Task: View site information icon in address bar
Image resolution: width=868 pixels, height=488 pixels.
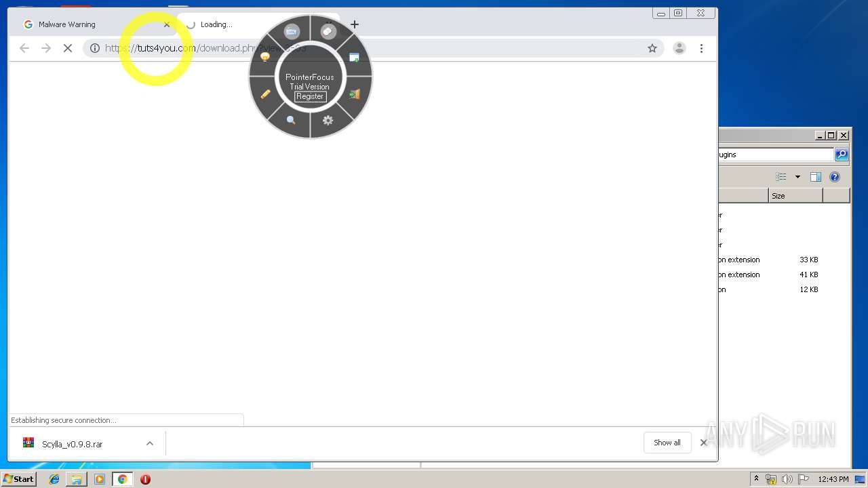Action: click(95, 48)
